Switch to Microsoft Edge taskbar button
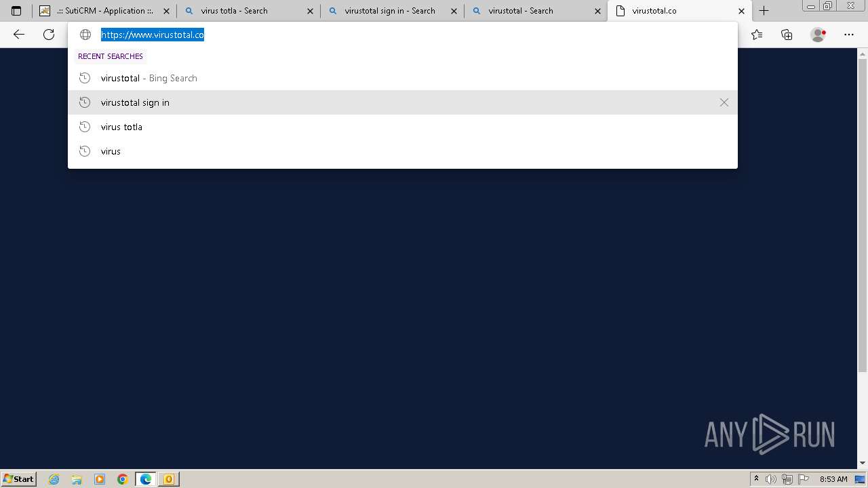 [x=146, y=479]
